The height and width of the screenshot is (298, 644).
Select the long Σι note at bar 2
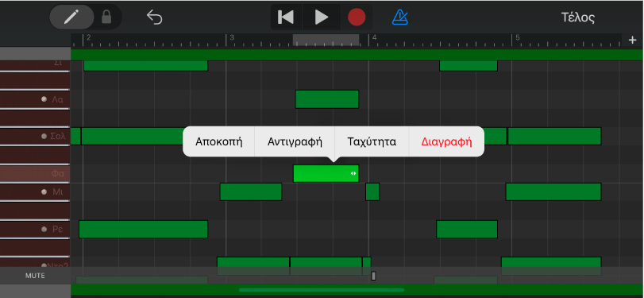(x=146, y=65)
